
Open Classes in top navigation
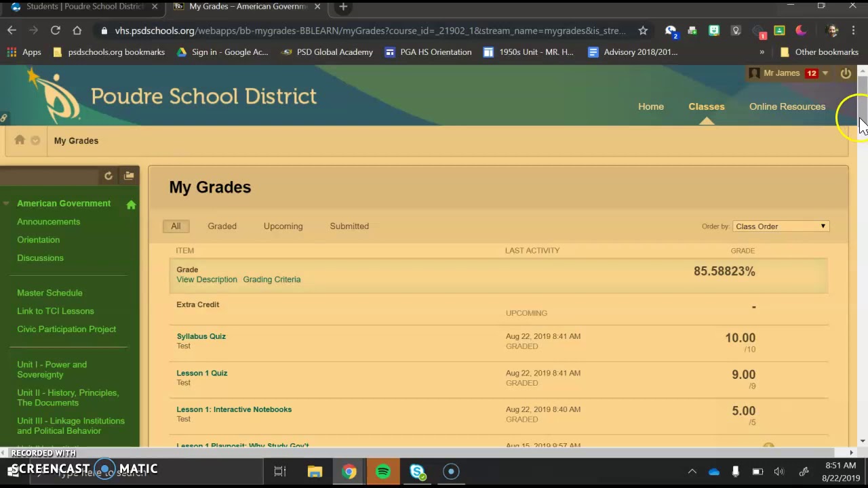click(x=707, y=106)
